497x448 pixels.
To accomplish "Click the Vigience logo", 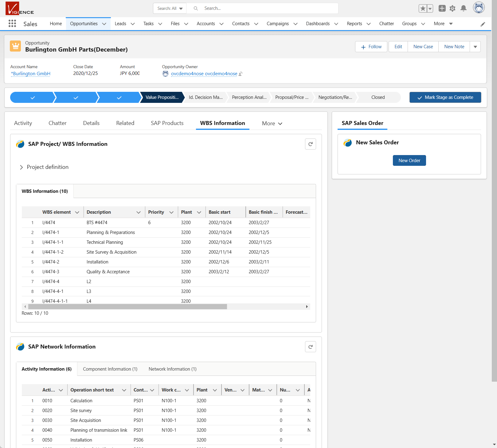I will click(20, 8).
